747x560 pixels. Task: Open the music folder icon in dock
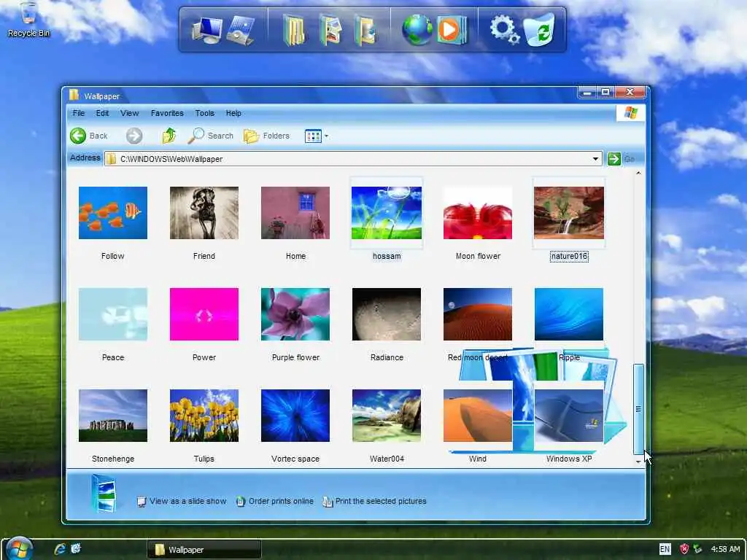[x=365, y=30]
